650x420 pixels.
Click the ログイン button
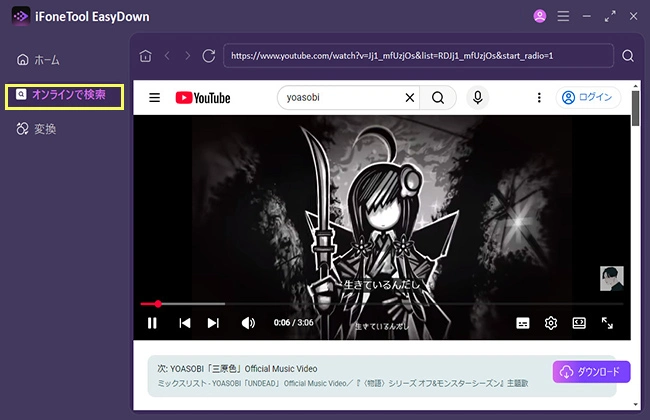(588, 97)
